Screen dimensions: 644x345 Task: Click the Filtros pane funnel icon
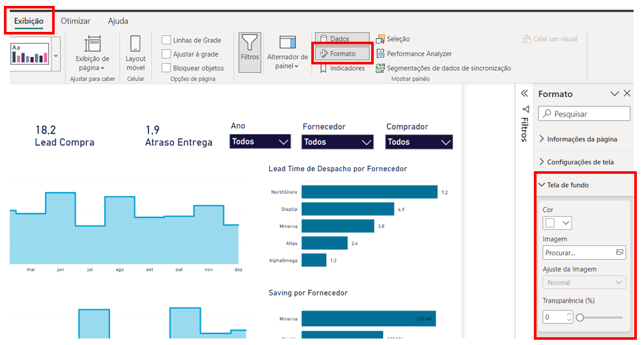click(x=525, y=109)
